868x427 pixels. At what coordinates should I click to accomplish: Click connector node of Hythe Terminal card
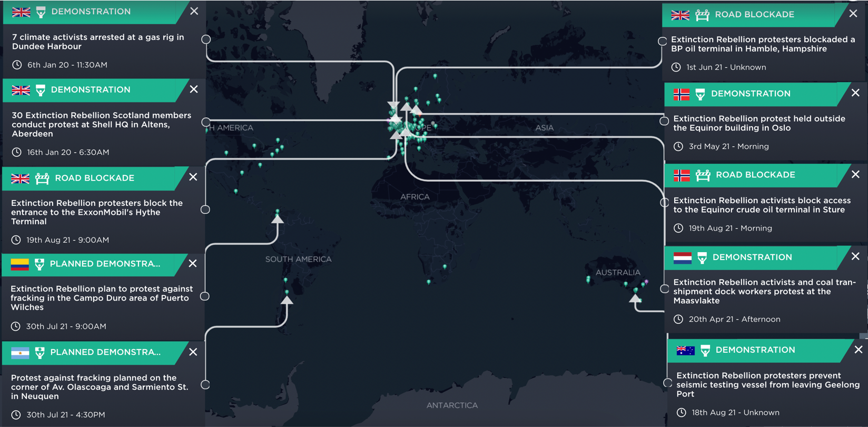[205, 210]
